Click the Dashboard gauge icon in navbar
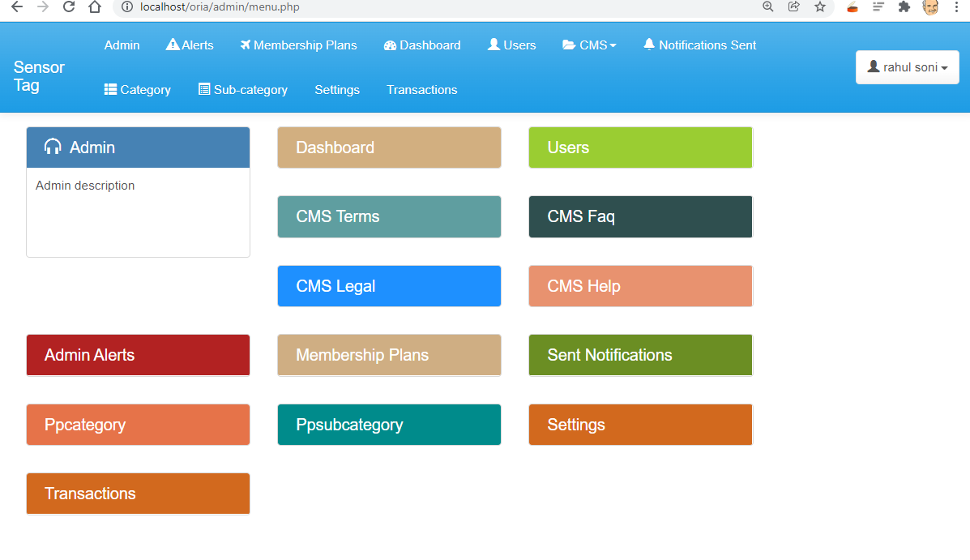The height and width of the screenshot is (560, 970). coord(390,45)
